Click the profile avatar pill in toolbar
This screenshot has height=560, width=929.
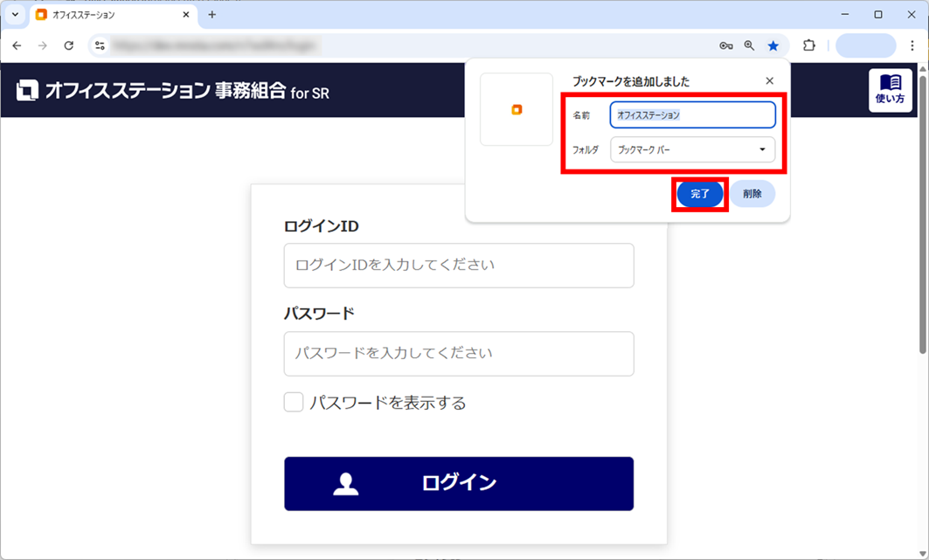[x=865, y=45]
